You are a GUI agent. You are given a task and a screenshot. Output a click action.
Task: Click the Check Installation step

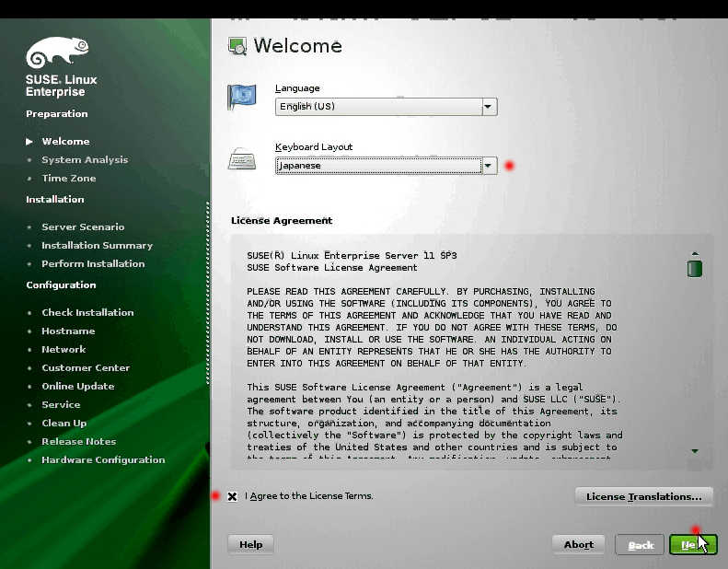[x=87, y=313]
